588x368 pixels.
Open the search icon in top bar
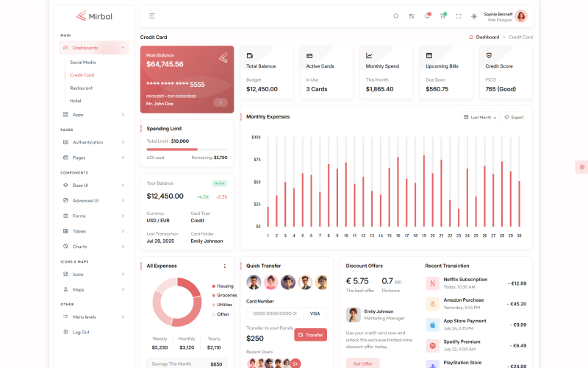395,15
